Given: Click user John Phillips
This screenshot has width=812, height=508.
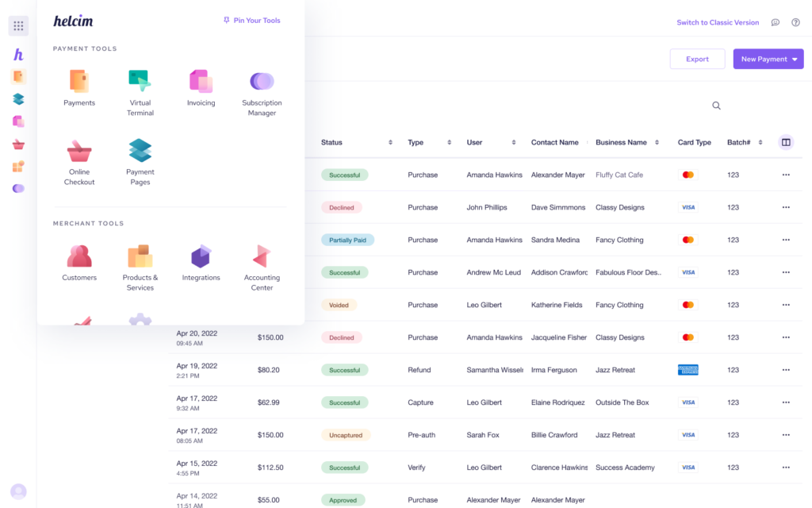Looking at the screenshot, I should point(487,207).
